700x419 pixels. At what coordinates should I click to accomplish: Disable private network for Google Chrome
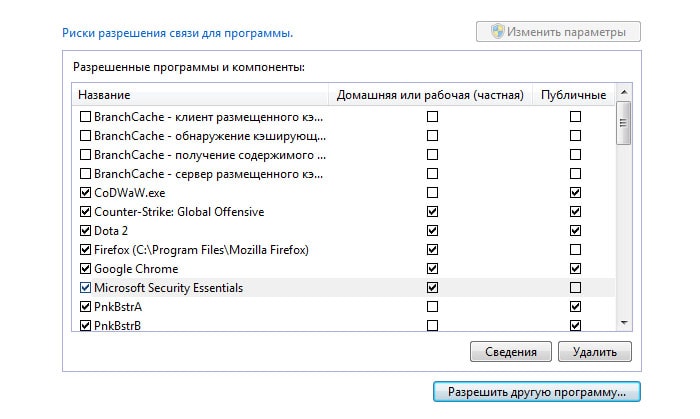(432, 269)
